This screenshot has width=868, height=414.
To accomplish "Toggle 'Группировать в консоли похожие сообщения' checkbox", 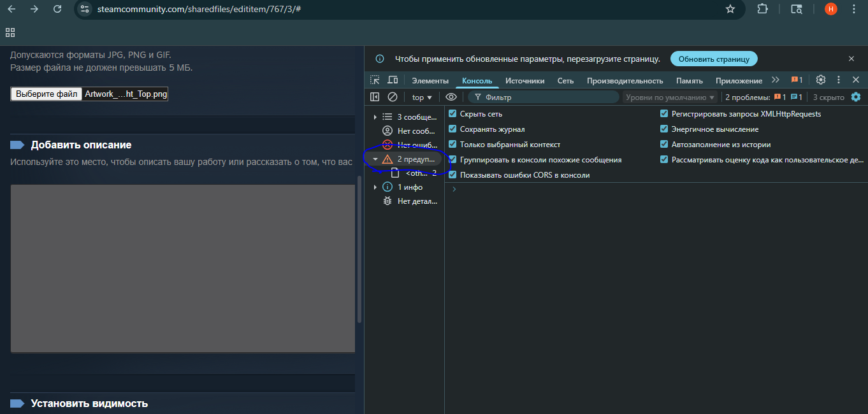I will [452, 160].
